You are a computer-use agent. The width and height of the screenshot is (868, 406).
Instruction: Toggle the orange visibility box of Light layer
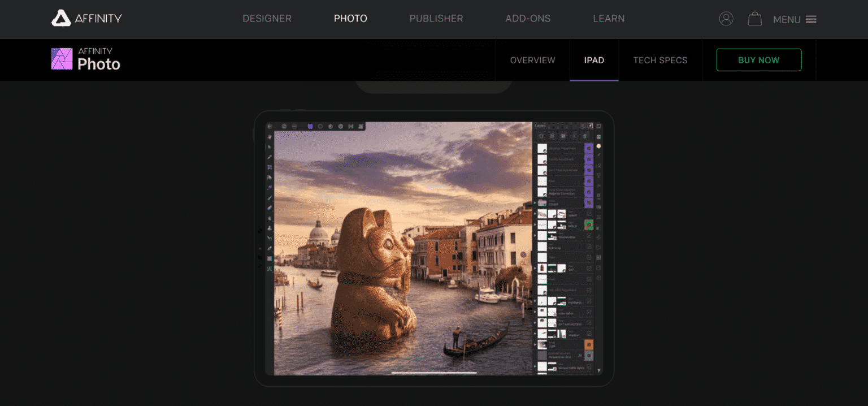click(589, 344)
